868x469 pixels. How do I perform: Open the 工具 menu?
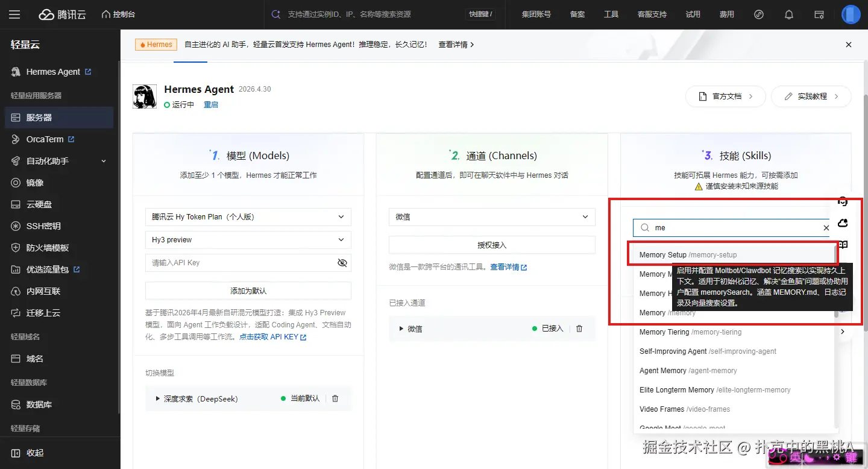pos(611,14)
